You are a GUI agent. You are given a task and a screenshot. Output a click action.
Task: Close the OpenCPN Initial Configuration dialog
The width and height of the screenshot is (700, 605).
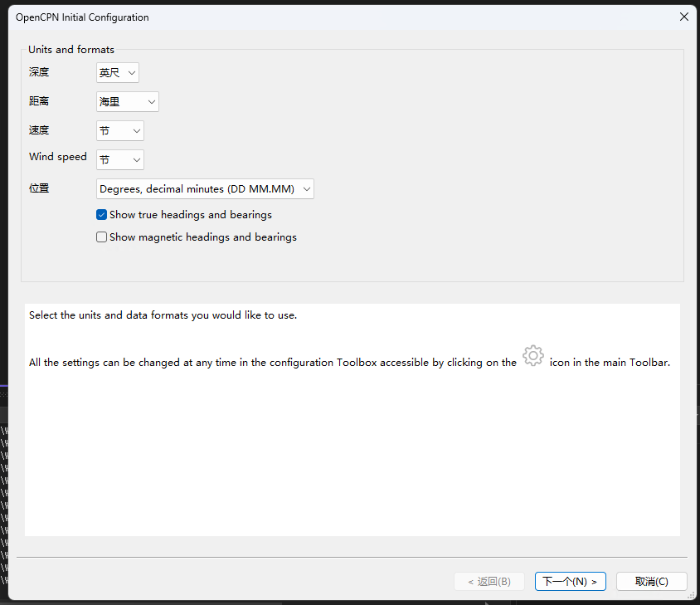tap(684, 17)
